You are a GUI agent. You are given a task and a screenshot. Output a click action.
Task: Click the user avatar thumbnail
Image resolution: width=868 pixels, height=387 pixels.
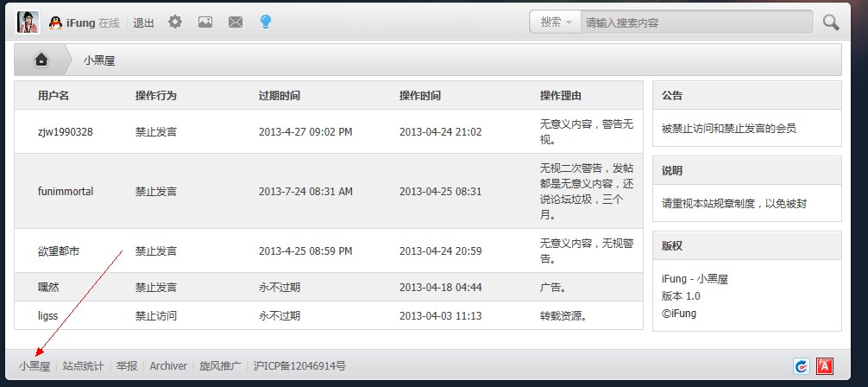tap(28, 22)
